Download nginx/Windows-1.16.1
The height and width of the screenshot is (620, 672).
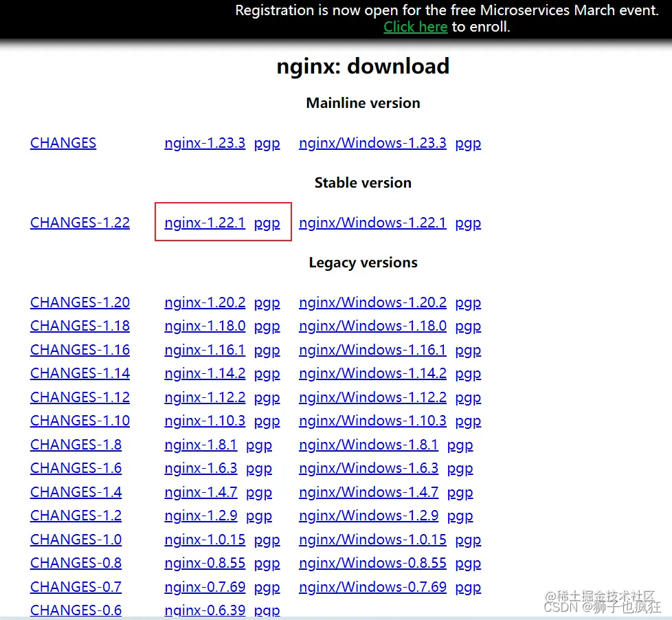tap(373, 350)
